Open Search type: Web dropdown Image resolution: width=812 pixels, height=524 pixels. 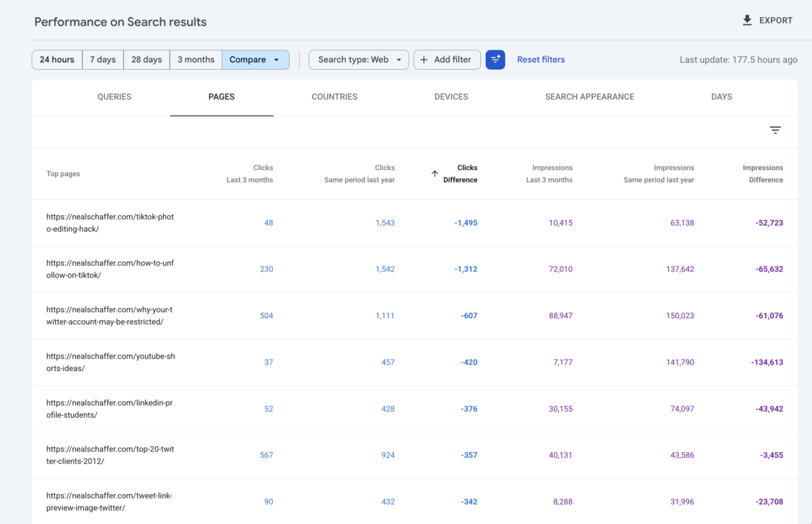click(359, 60)
